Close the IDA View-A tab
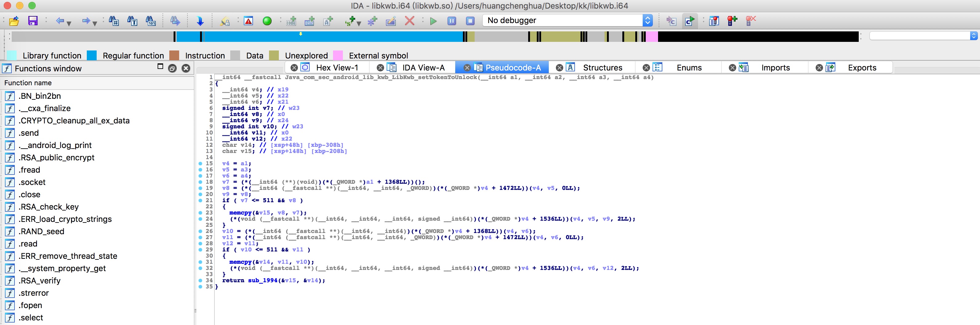Viewport: 980px width, 325px height. pyautogui.click(x=380, y=68)
